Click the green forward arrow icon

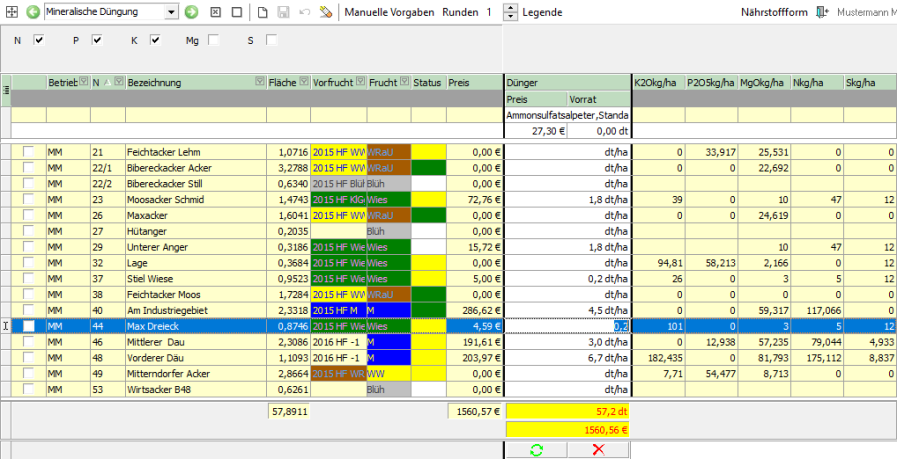click(x=192, y=13)
